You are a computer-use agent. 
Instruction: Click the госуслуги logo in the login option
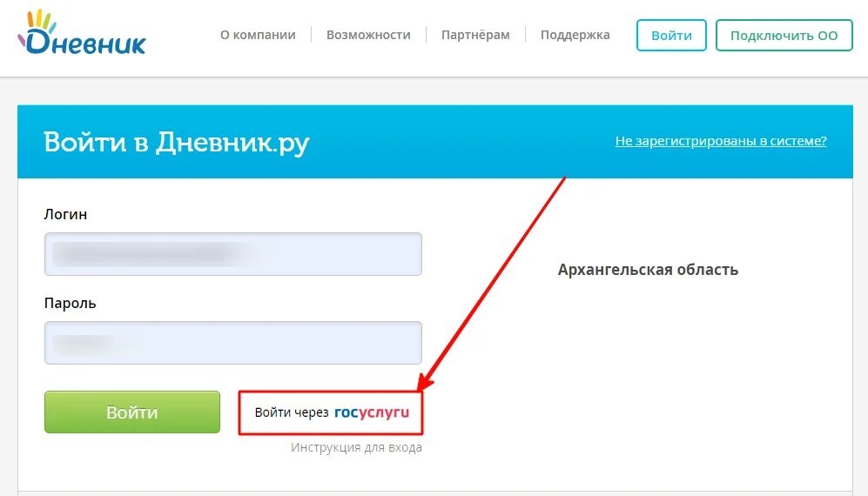[x=372, y=413]
